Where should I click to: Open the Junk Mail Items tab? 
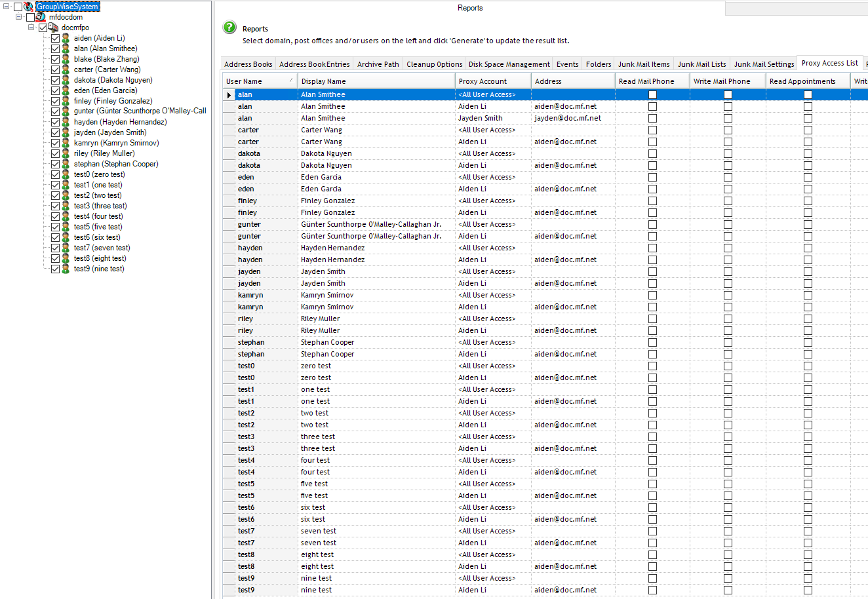coord(644,64)
